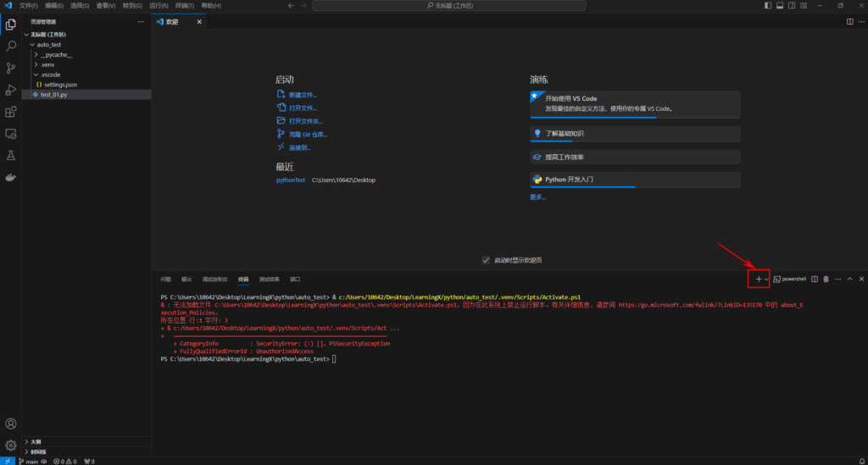Viewport: 868px width, 465px height.
Task: Open the Testing flask view
Action: [x=11, y=156]
